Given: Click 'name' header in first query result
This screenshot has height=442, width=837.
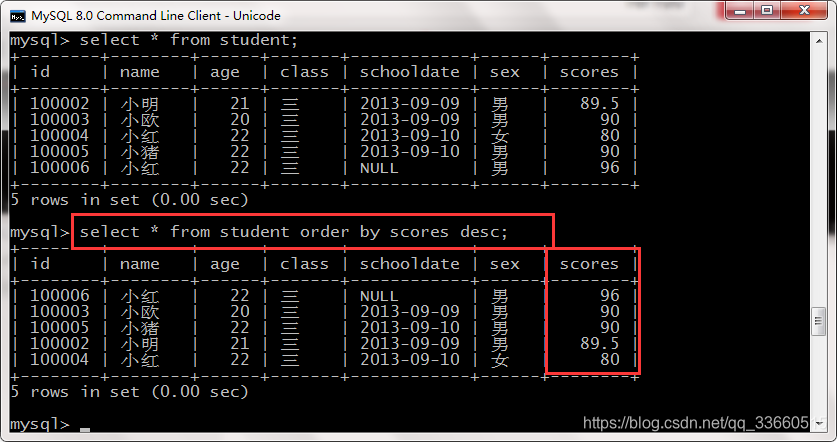Looking at the screenshot, I should 139,72.
